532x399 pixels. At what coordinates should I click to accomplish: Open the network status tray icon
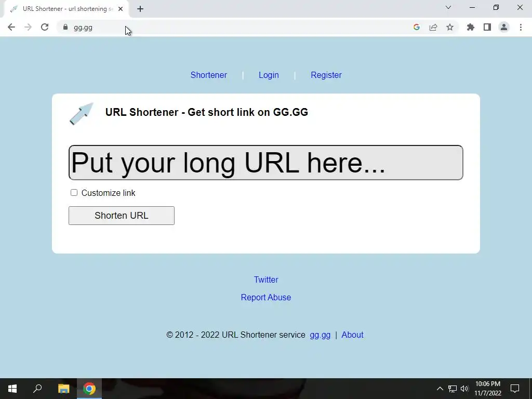453,389
